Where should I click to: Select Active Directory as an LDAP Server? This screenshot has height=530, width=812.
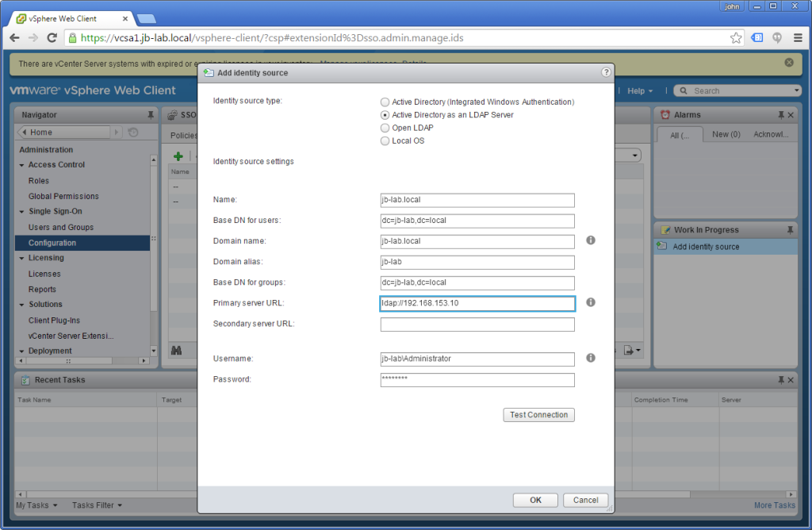tap(385, 115)
